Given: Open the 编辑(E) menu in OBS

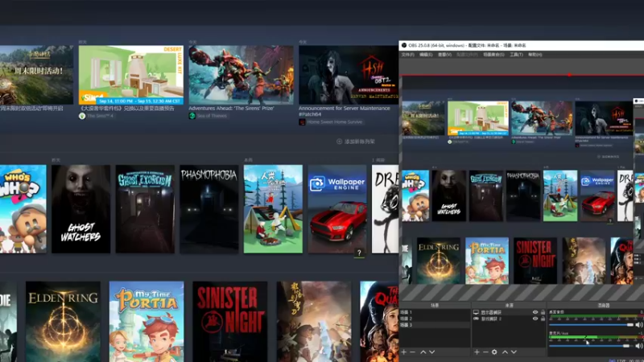Looking at the screenshot, I should [426, 55].
